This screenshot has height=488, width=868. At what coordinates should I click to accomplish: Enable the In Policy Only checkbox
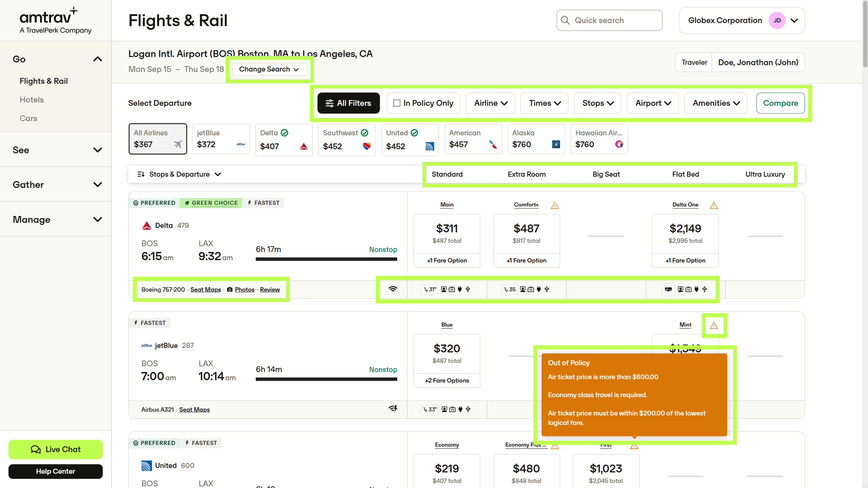[x=397, y=103]
